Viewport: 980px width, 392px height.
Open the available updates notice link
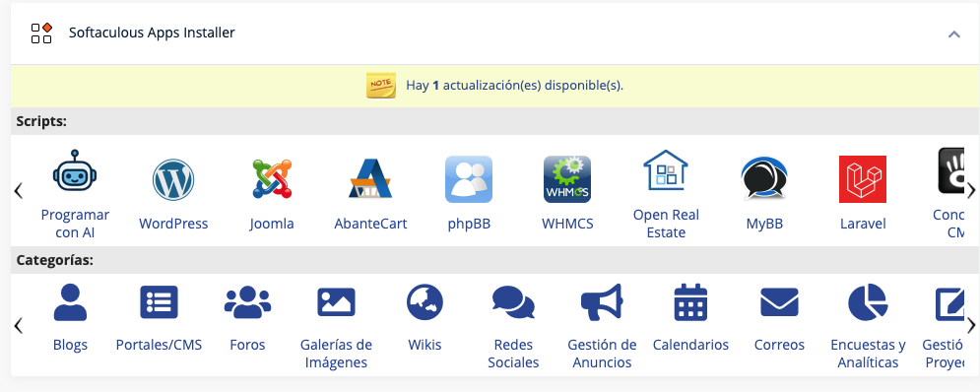(514, 86)
